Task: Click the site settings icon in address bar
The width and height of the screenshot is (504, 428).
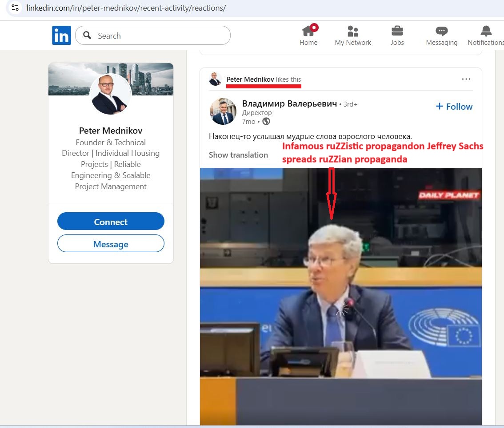Action: (15, 8)
